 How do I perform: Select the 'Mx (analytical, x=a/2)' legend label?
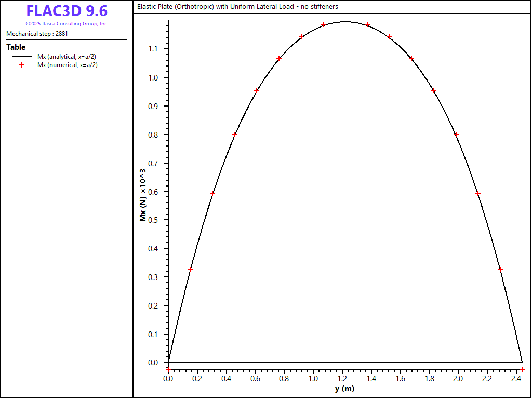tap(68, 56)
